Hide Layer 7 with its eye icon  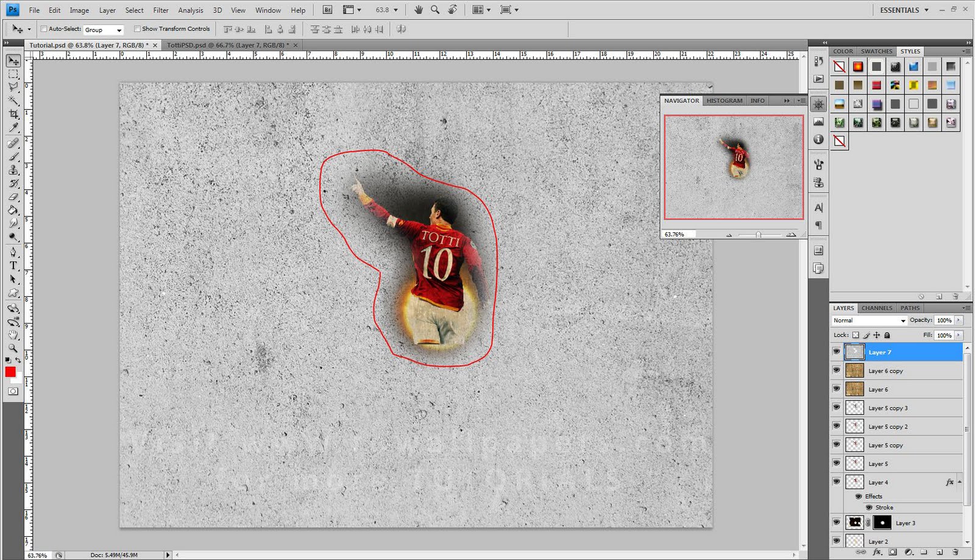[x=836, y=352]
